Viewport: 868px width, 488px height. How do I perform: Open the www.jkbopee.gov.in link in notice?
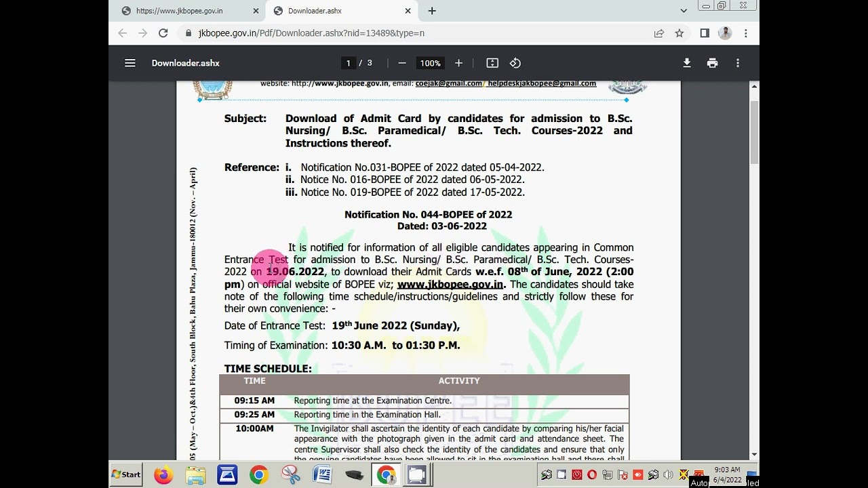click(450, 284)
